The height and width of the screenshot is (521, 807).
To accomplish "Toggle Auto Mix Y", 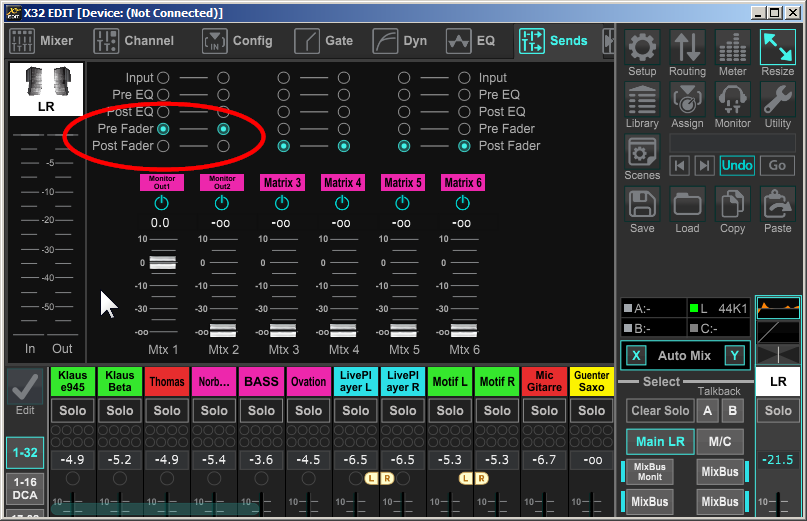I will (x=734, y=356).
